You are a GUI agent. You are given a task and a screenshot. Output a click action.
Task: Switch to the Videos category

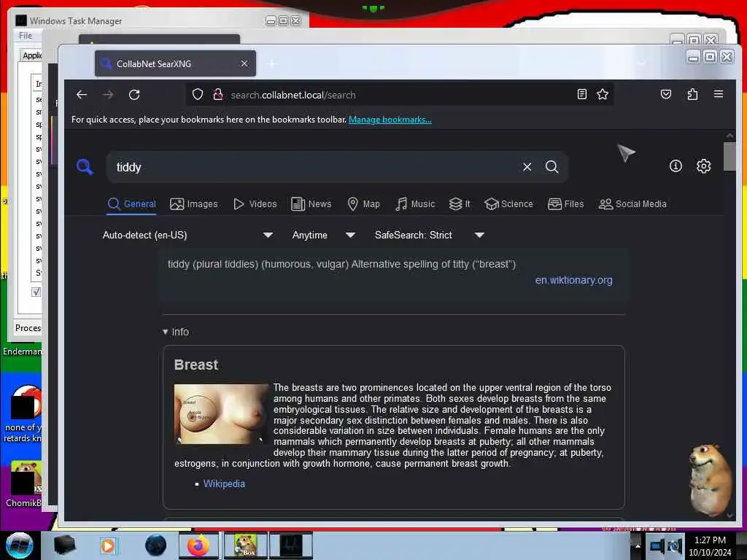pos(255,204)
